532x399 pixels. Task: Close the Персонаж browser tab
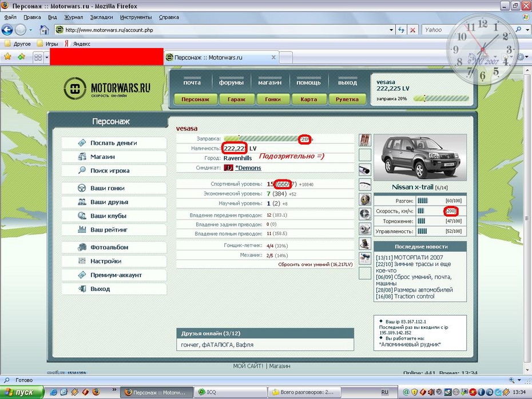273,57
